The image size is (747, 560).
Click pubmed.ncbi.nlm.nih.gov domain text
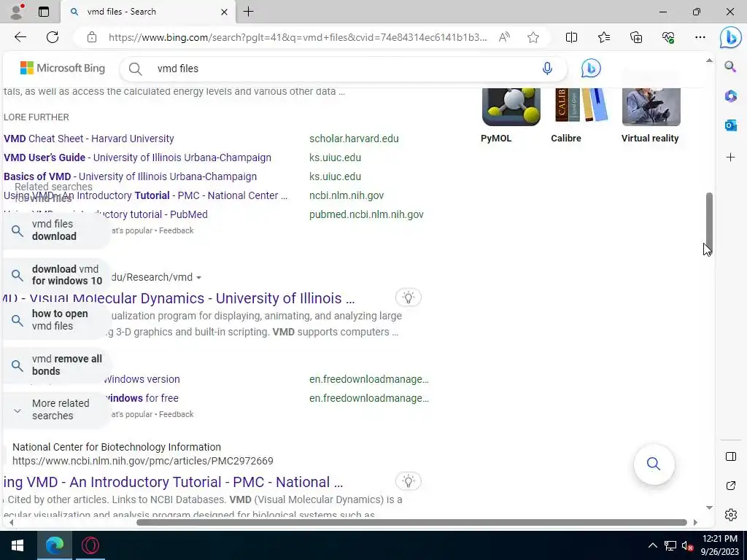tap(366, 214)
